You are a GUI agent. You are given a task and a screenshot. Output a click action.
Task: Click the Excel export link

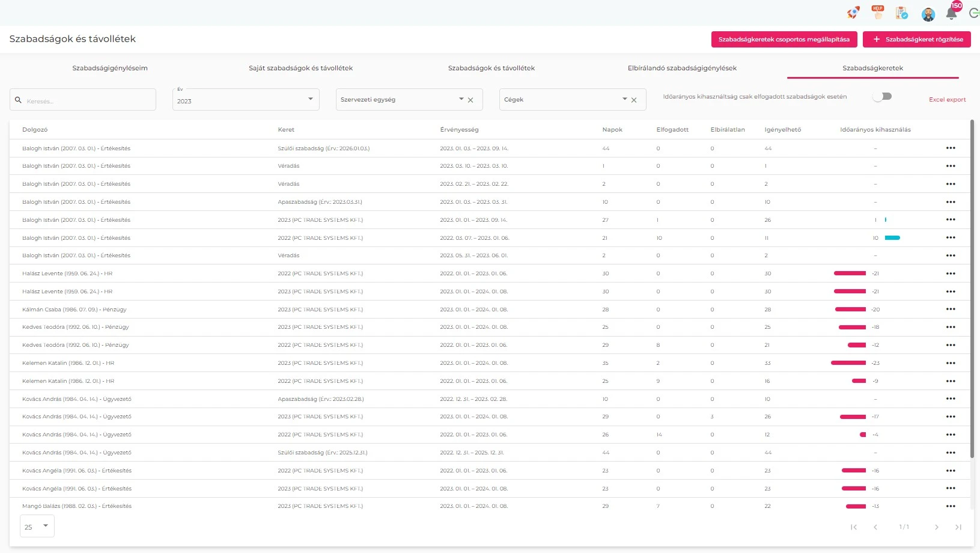tap(947, 100)
